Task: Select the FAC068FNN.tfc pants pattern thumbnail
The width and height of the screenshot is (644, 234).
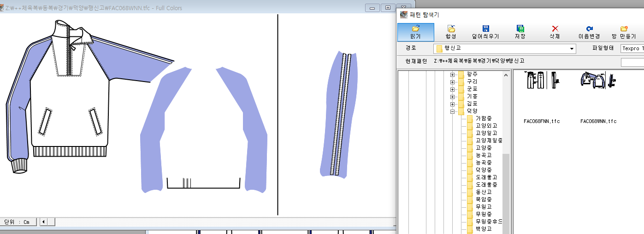Action: (542, 81)
